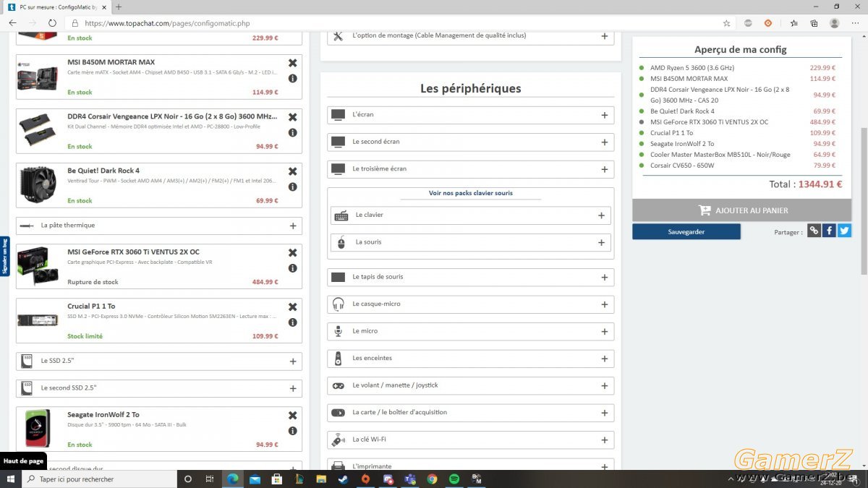Click the Be Quiet! Dark Rock 4 title

coord(103,171)
